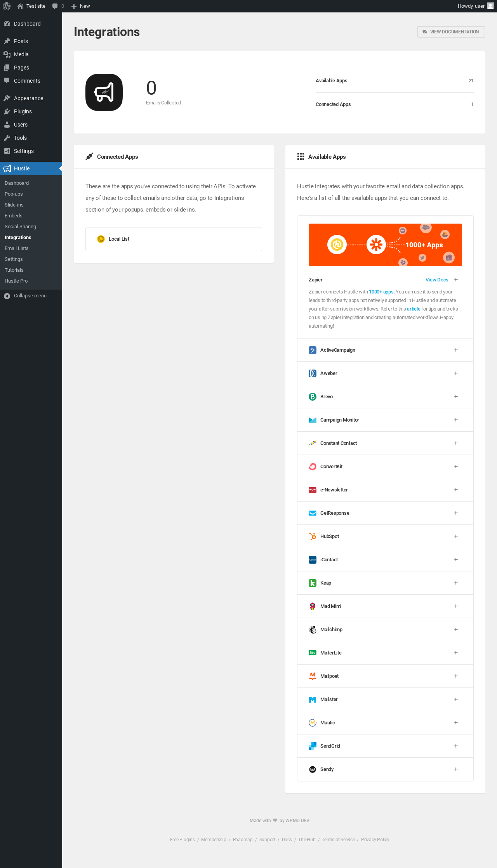This screenshot has height=868, width=497.
Task: Click the WordPress logo in admin bar
Action: (7, 6)
